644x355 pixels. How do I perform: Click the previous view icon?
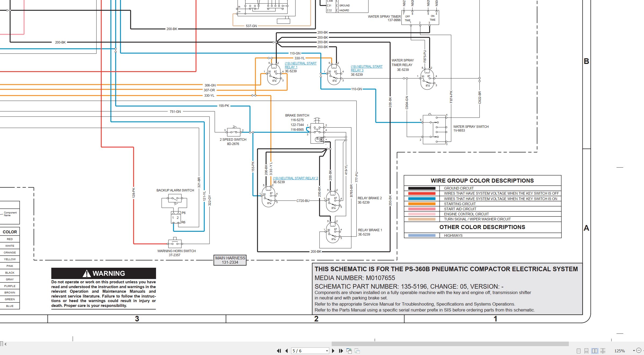pos(349,351)
